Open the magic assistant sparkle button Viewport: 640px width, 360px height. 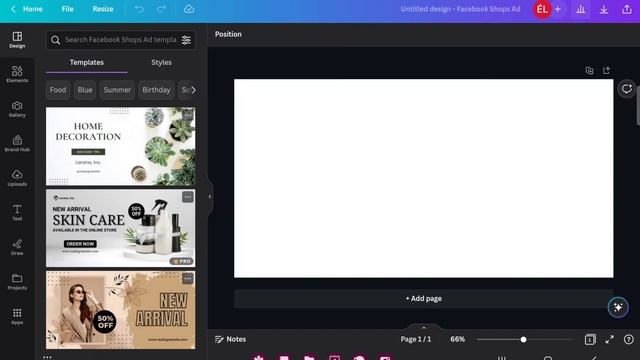coord(618,307)
